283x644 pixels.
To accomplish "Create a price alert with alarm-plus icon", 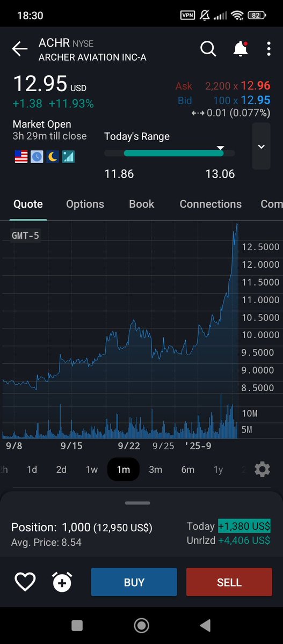I will 62,582.
